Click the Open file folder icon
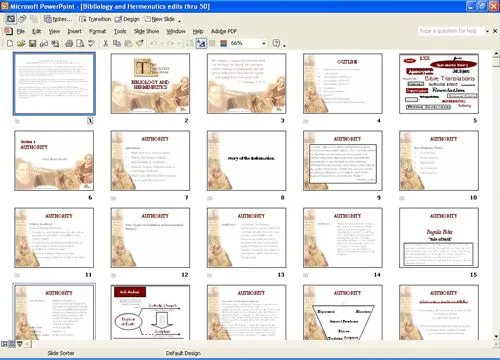Image resolution: width=500 pixels, height=360 pixels. [21, 43]
